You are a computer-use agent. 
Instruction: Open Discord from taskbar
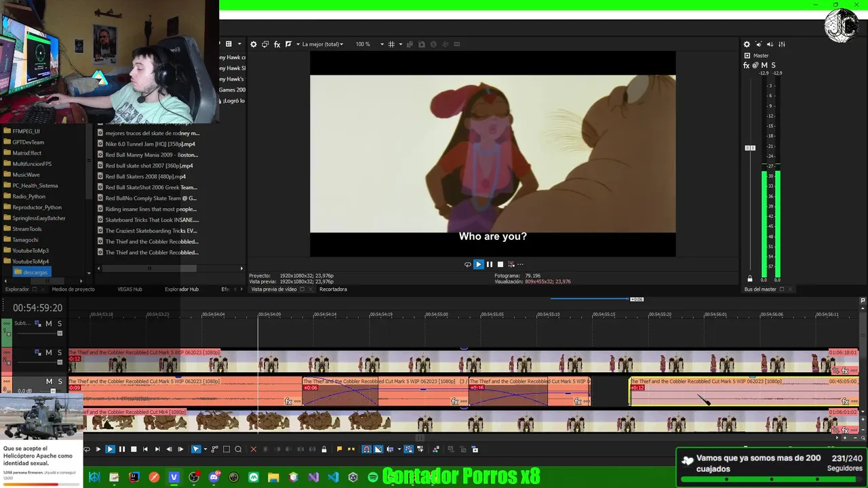click(x=214, y=477)
